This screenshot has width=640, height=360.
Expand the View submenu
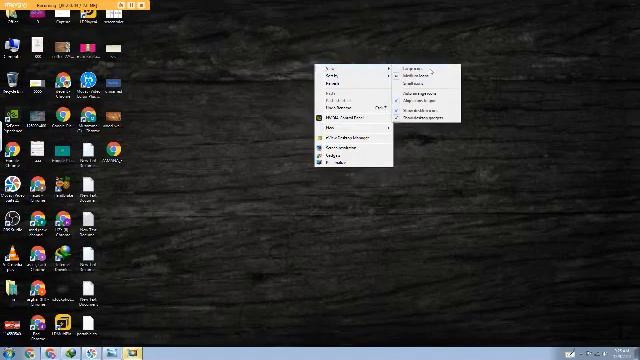[353, 69]
